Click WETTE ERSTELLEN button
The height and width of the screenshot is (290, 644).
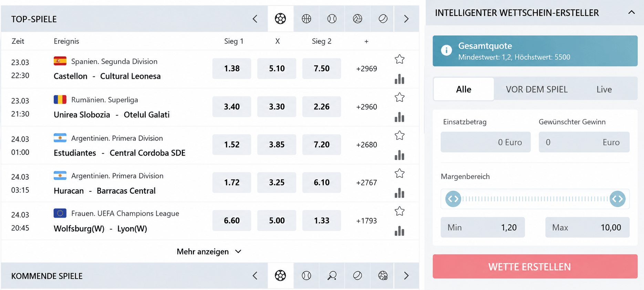[535, 267]
